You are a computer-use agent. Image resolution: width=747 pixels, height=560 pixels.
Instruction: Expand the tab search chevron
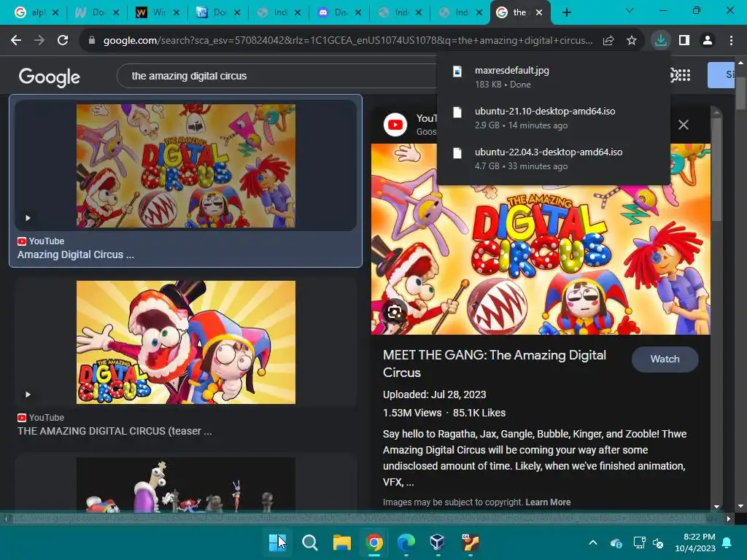[x=630, y=10]
